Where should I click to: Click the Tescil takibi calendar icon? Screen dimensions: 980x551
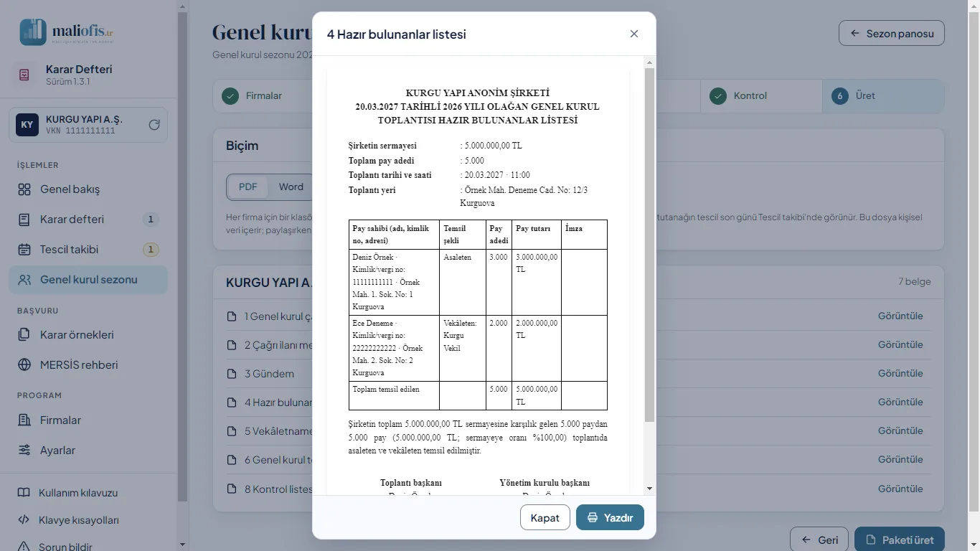24,250
